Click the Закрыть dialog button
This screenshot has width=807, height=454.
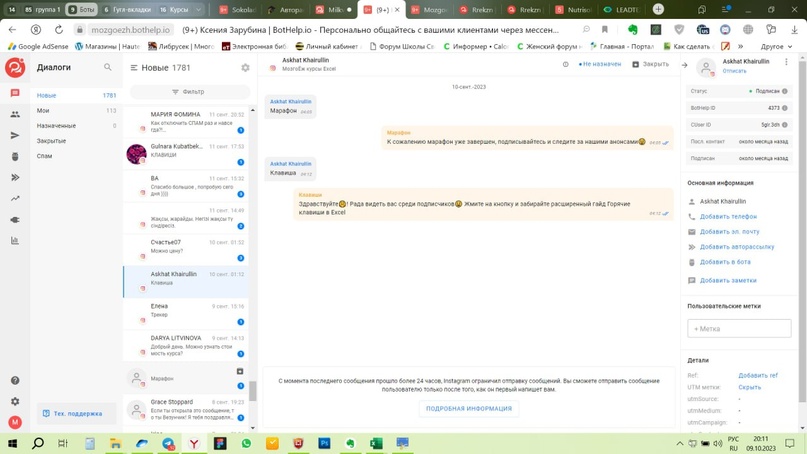pyautogui.click(x=650, y=64)
